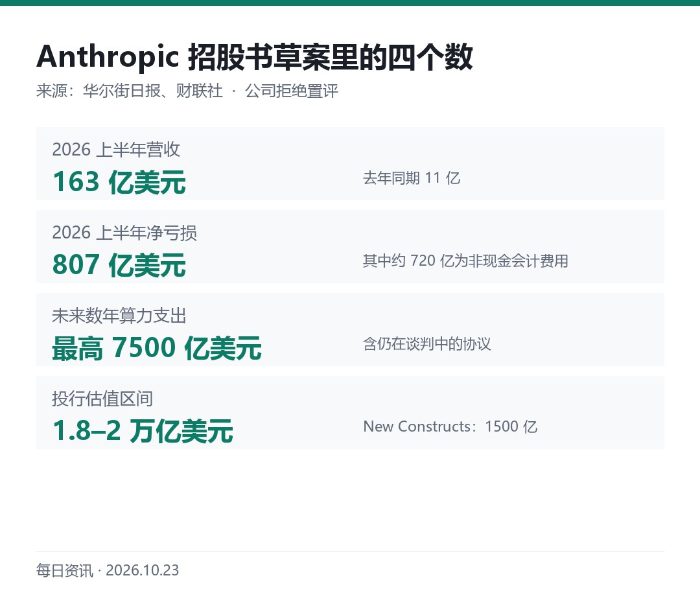
Task: Select the figure "807 亿美元"
Action: [x=119, y=265]
